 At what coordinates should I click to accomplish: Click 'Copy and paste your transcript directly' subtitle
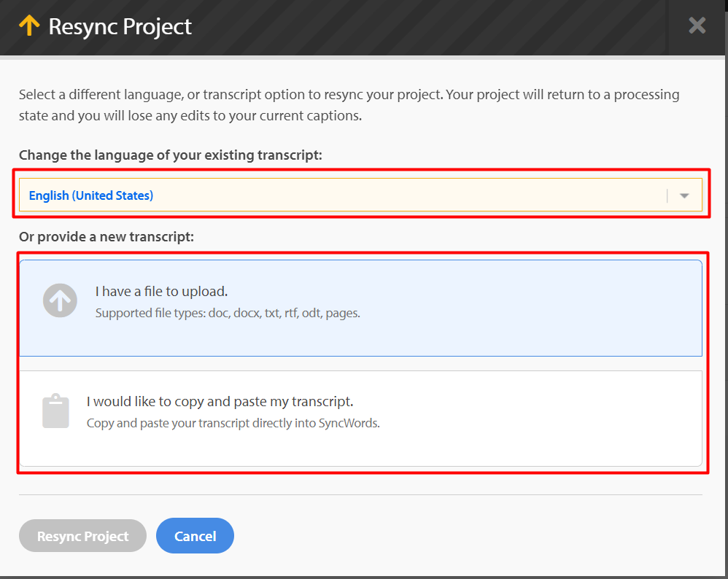tap(233, 423)
